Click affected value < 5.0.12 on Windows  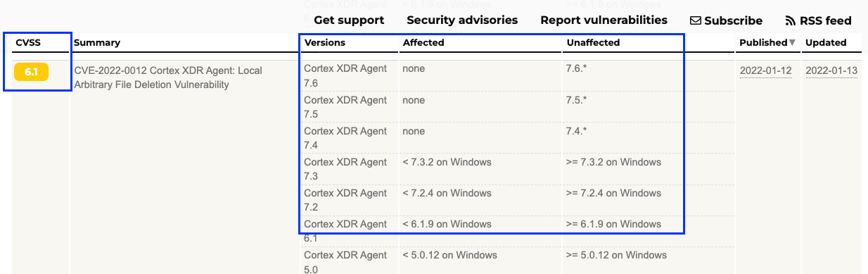[449, 255]
